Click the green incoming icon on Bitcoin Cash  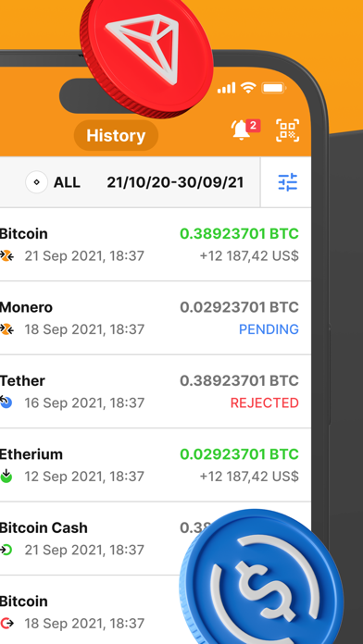pyautogui.click(x=6, y=550)
